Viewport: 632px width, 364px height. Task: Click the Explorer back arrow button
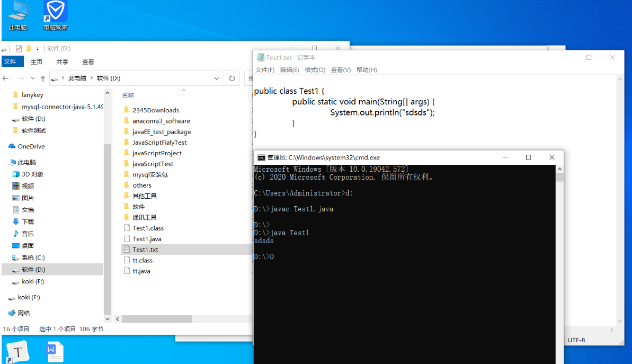click(6, 78)
